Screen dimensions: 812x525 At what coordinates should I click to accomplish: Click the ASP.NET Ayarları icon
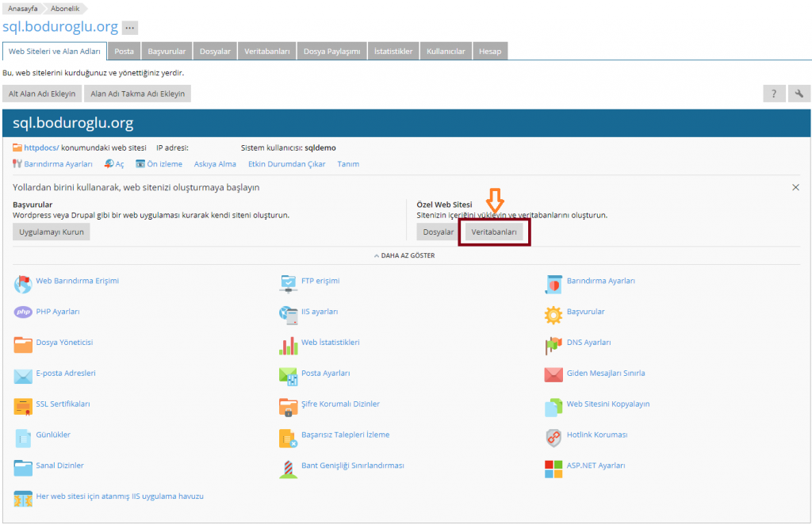[x=553, y=468]
